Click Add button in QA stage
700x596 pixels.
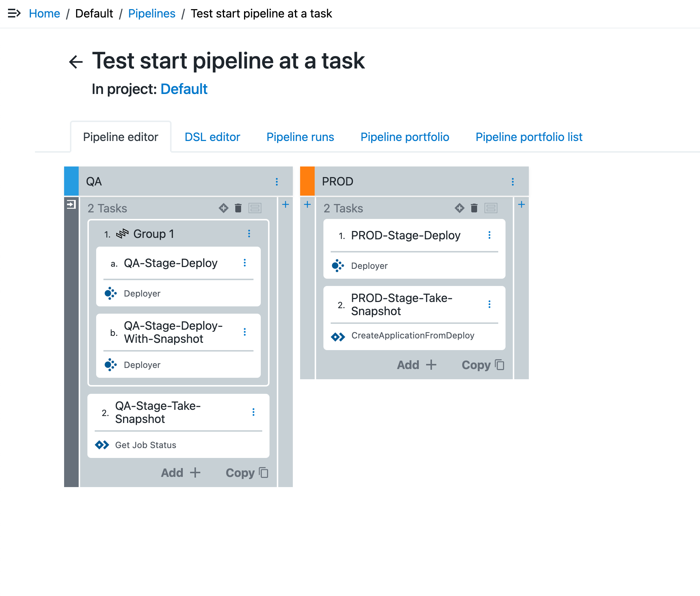[181, 473]
